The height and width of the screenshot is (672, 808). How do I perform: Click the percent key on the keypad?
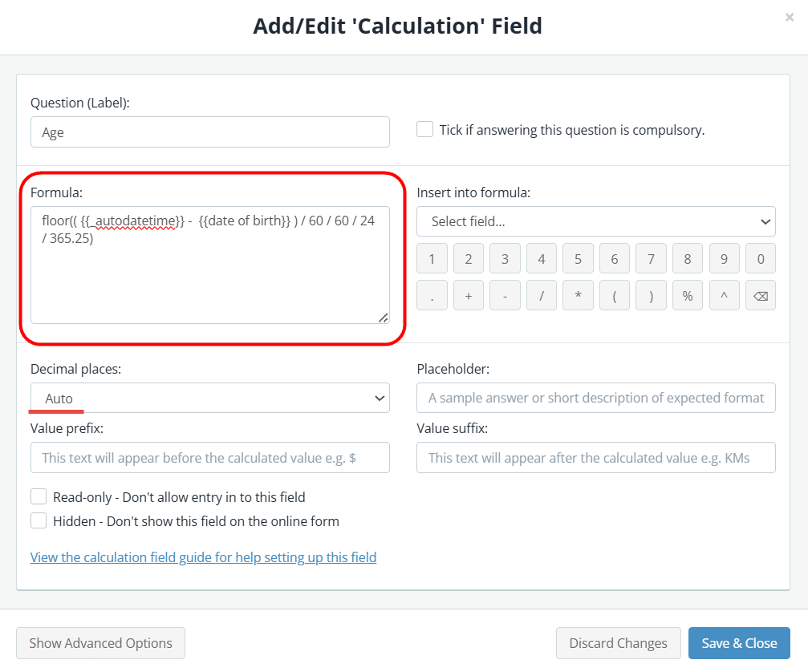(x=687, y=295)
